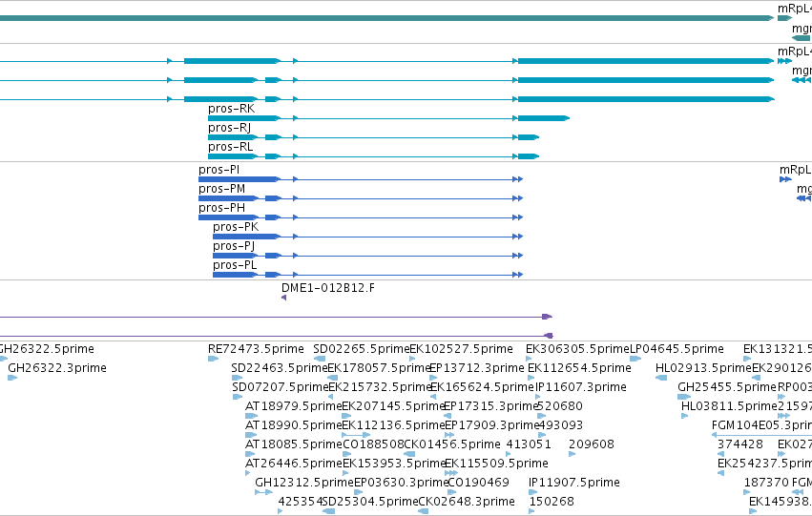812x516 pixels.
Task: Click the EK215732.5prime EST label
Action: pyautogui.click(x=380, y=387)
